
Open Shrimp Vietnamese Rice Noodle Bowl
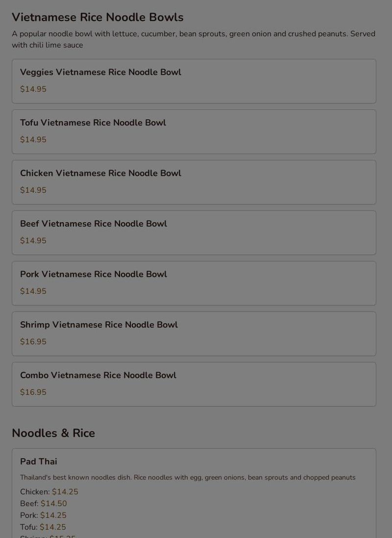pos(99,325)
